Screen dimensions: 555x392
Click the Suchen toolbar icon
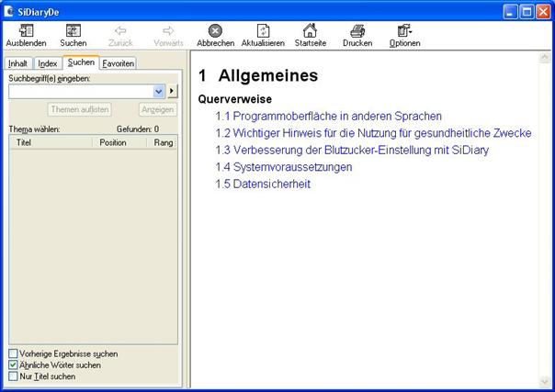click(74, 31)
